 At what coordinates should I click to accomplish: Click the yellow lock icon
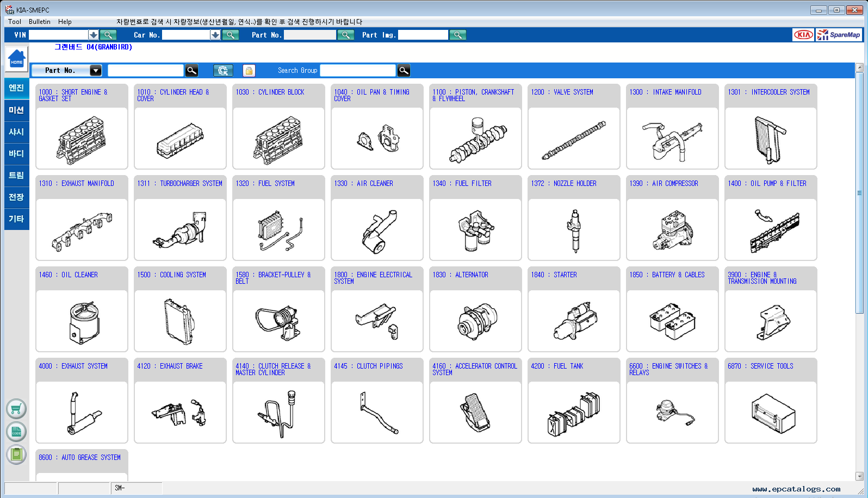pyautogui.click(x=249, y=71)
